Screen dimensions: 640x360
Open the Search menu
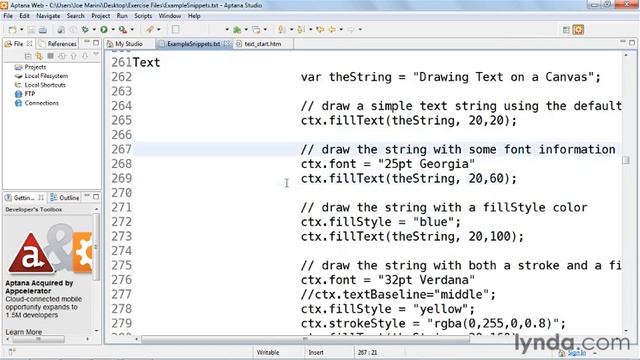point(76,16)
